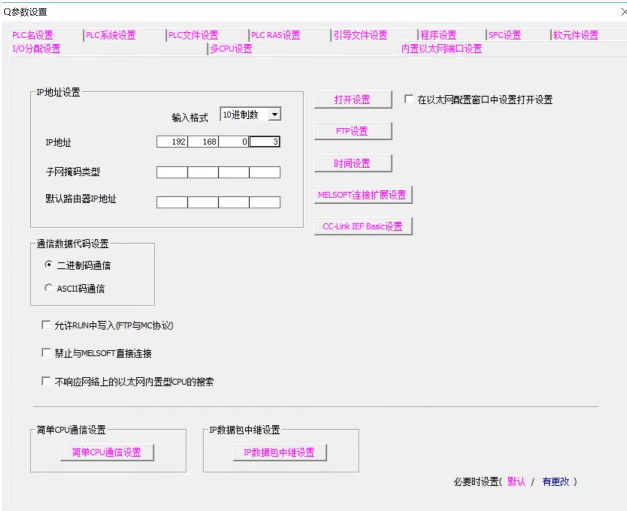
Task: Enable 在以太网配置窗口中设置打开设置 checkbox
Action: (409, 100)
